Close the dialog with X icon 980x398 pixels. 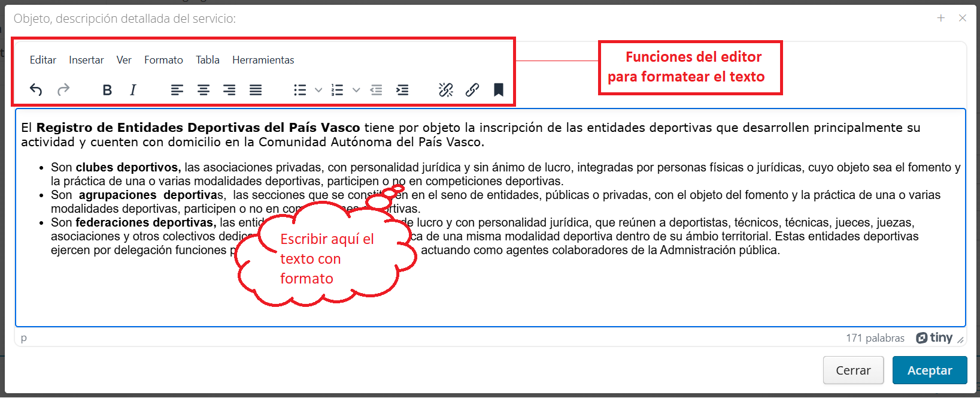pos(963,18)
